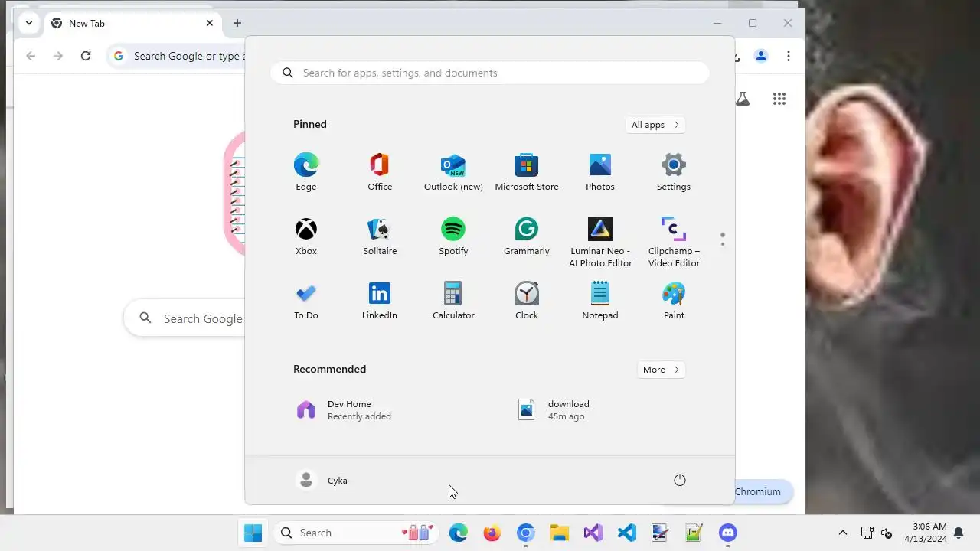
Task: Open LinkedIn from pinned apps
Action: [x=380, y=301]
